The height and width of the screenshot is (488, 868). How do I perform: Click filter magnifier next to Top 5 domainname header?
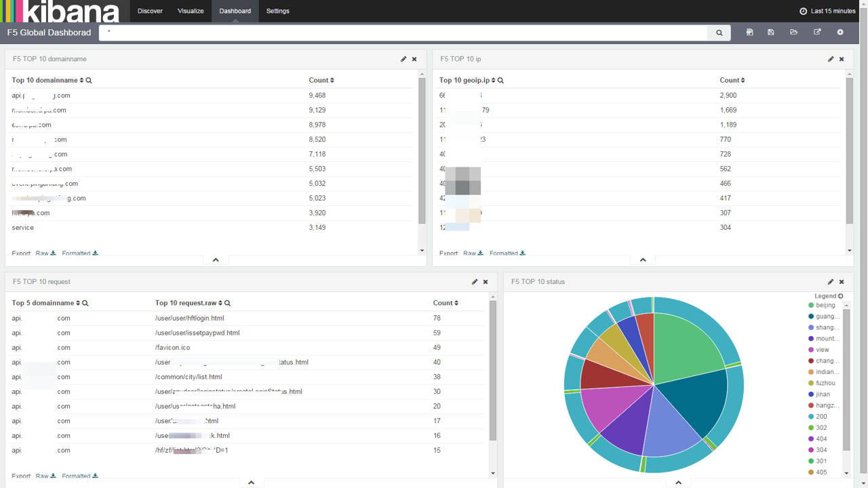click(x=85, y=303)
